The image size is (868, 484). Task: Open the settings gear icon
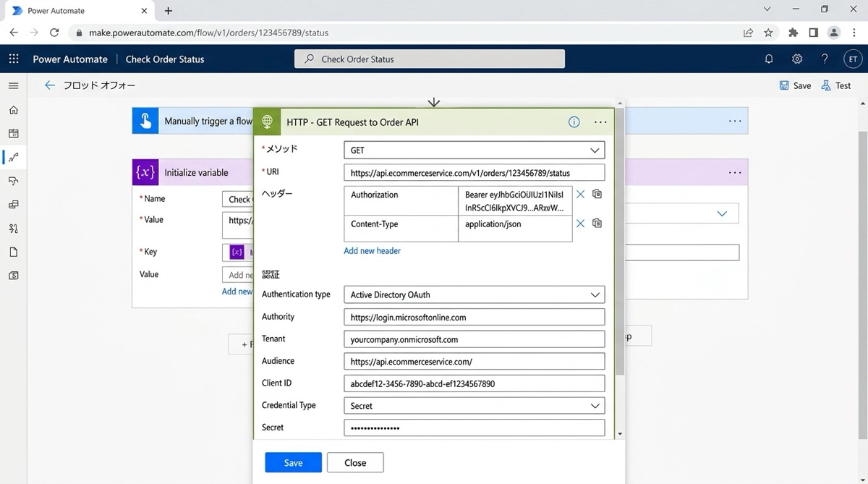coord(797,59)
